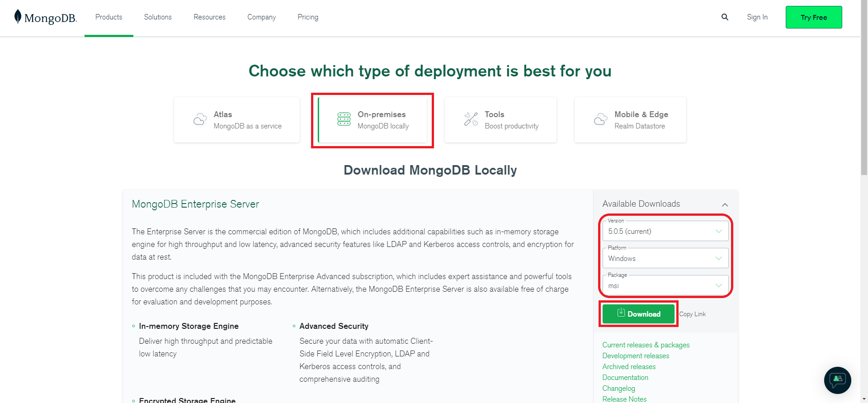Click the Download MongoDB Locally heading
868x403 pixels.
pyautogui.click(x=430, y=170)
